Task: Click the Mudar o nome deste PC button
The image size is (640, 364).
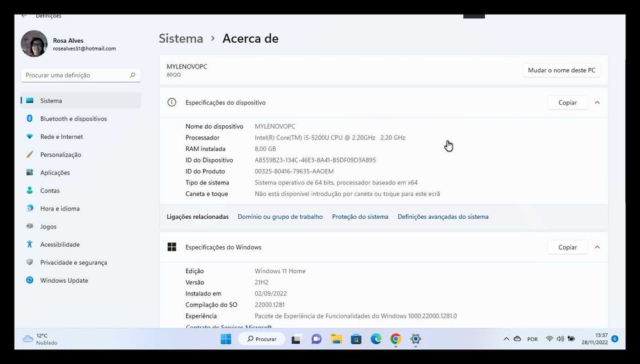Action: (x=561, y=70)
